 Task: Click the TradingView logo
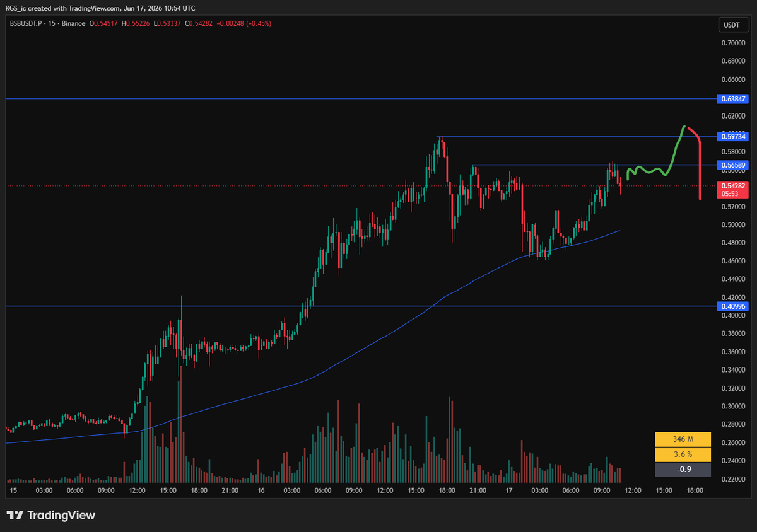pyautogui.click(x=50, y=515)
